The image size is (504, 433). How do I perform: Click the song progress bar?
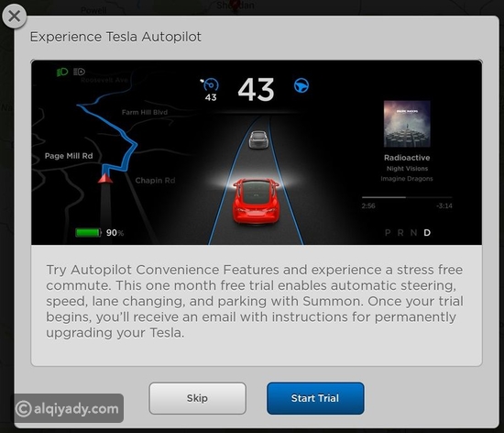point(407,197)
